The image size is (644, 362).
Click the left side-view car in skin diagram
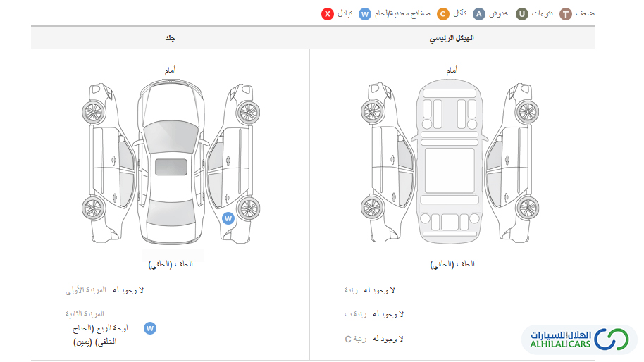pos(109,163)
